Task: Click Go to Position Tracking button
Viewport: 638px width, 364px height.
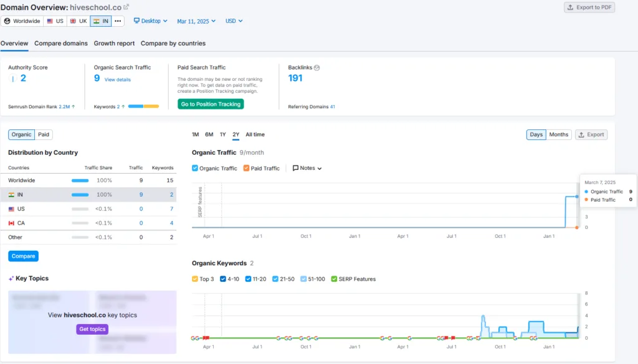Action: [211, 104]
